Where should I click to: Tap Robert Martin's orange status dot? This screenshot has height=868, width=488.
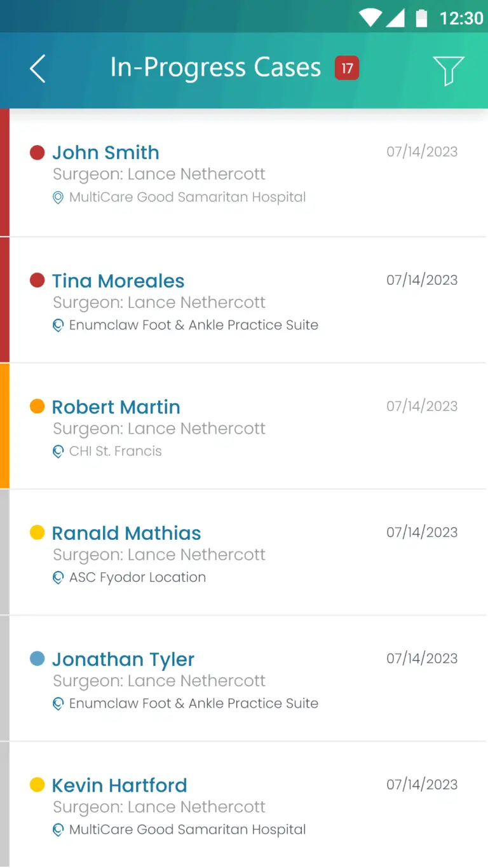coord(37,406)
